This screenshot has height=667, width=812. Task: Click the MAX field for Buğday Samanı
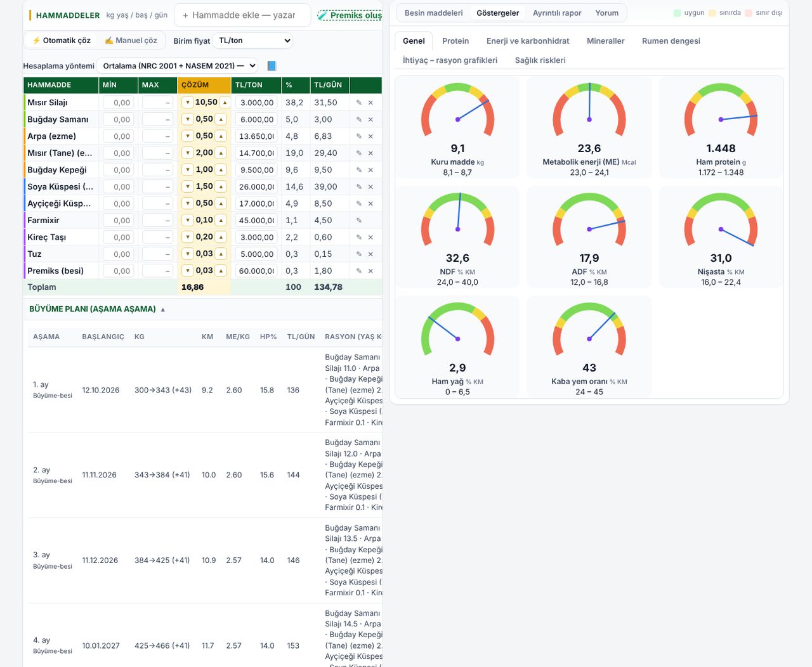tap(157, 119)
